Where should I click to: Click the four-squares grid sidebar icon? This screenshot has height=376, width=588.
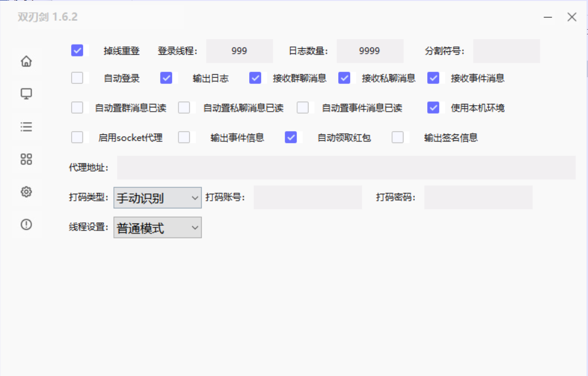click(26, 159)
